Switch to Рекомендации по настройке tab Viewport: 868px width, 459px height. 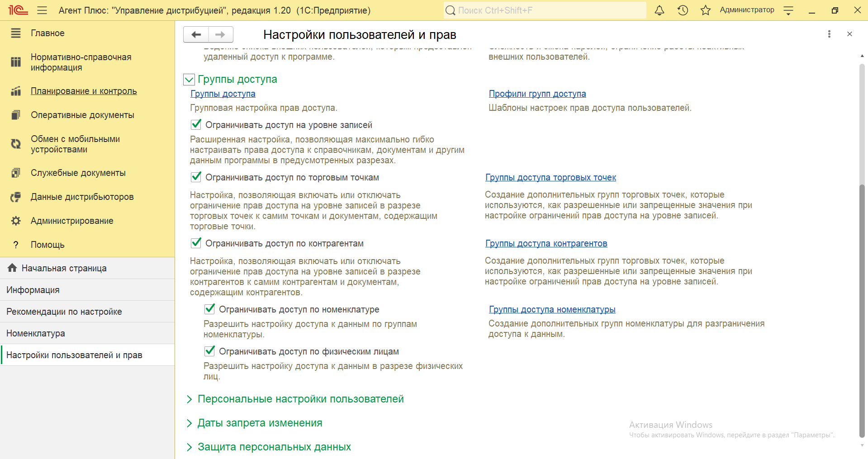pyautogui.click(x=87, y=312)
